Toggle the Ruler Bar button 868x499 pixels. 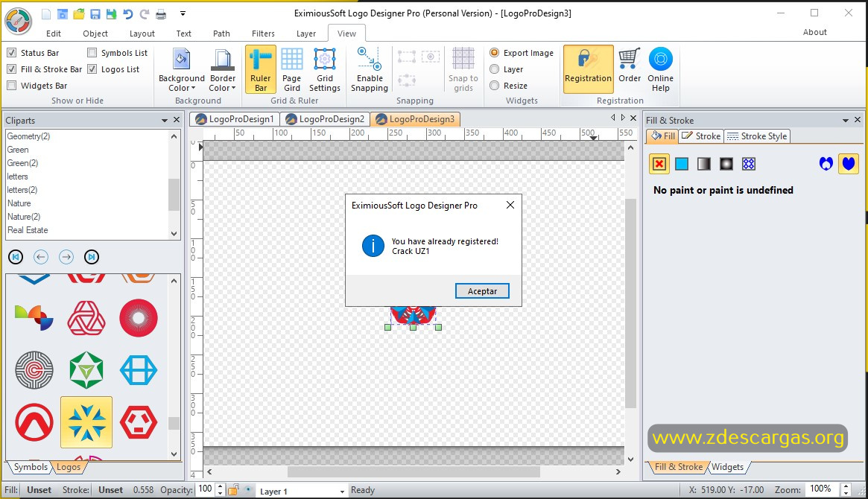(260, 70)
